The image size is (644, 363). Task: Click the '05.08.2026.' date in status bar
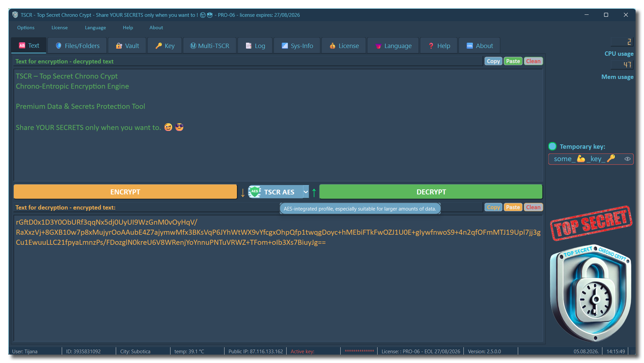[x=586, y=351]
